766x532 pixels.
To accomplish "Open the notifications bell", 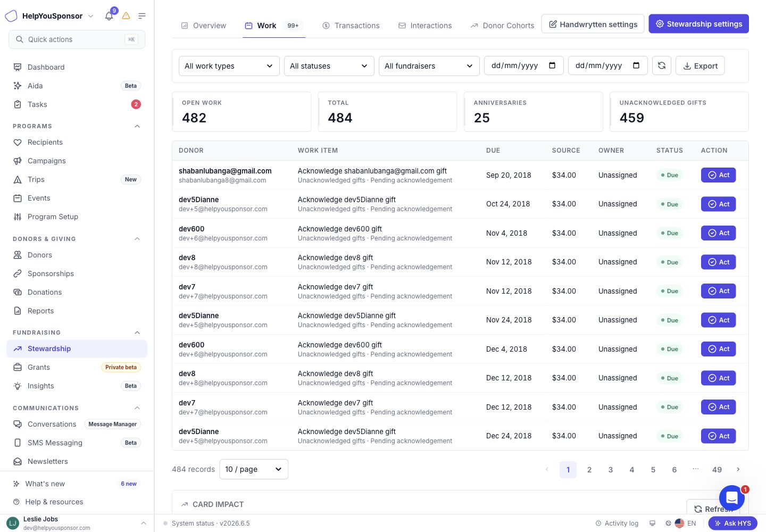I will tap(109, 16).
